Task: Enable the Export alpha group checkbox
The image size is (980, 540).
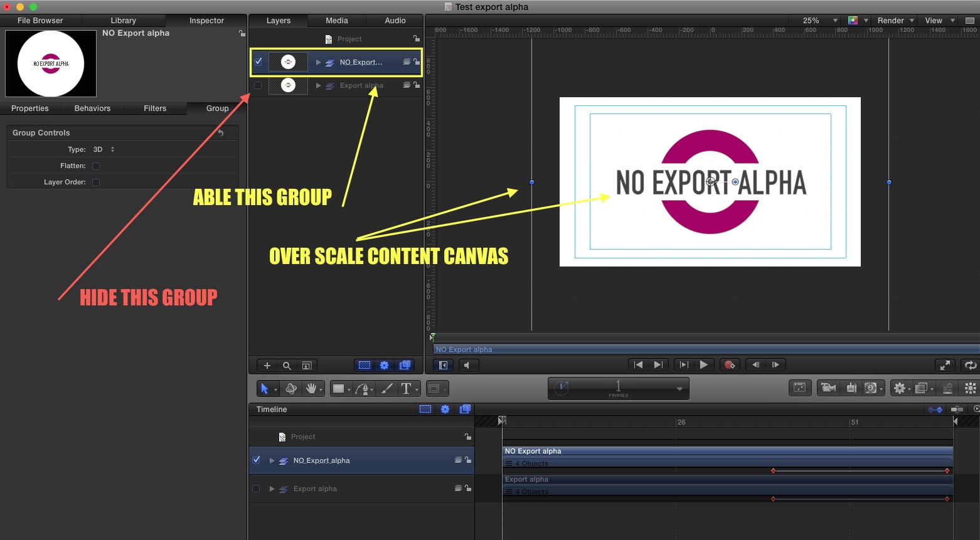Action: [258, 85]
